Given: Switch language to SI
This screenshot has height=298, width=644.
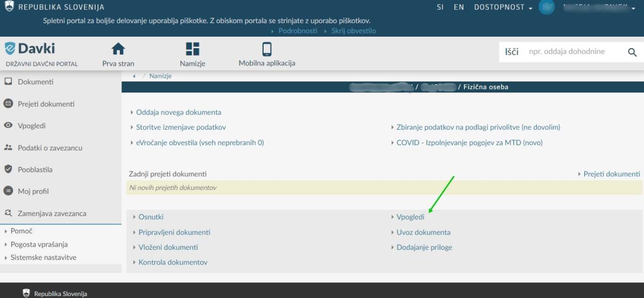Looking at the screenshot, I should (440, 8).
